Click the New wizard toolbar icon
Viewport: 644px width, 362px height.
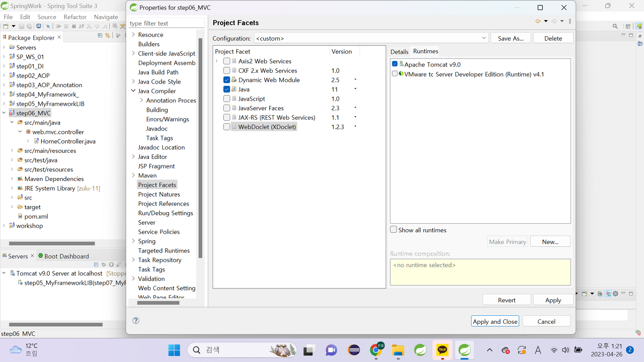(6, 26)
